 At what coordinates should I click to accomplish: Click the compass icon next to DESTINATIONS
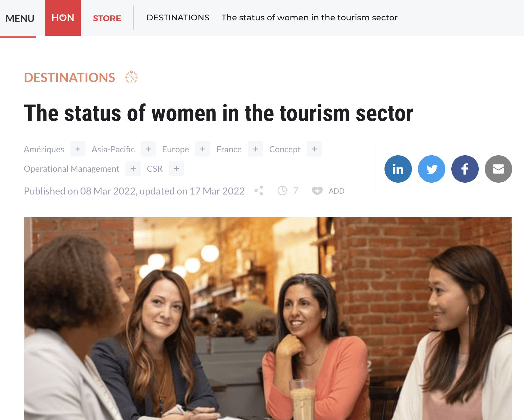132,77
